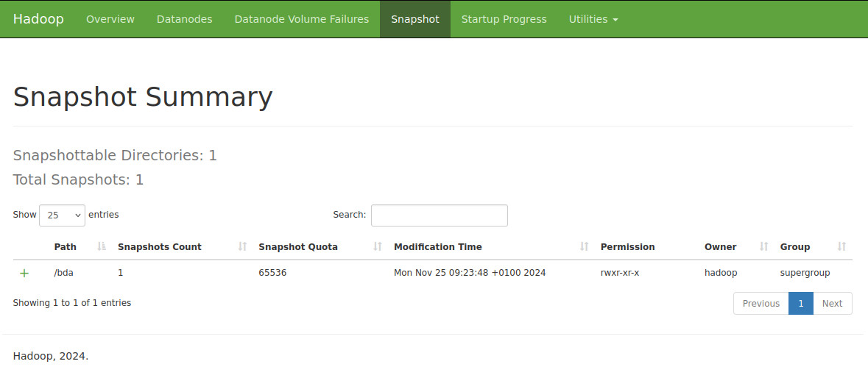Click the Snapshottable Directories: 1 text
868x378 pixels.
tap(115, 155)
